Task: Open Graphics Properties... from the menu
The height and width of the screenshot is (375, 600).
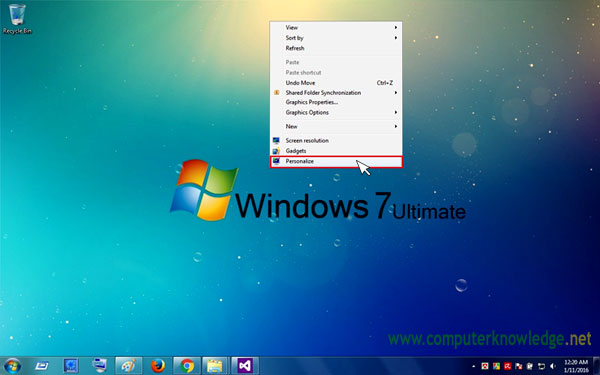Action: click(336, 102)
